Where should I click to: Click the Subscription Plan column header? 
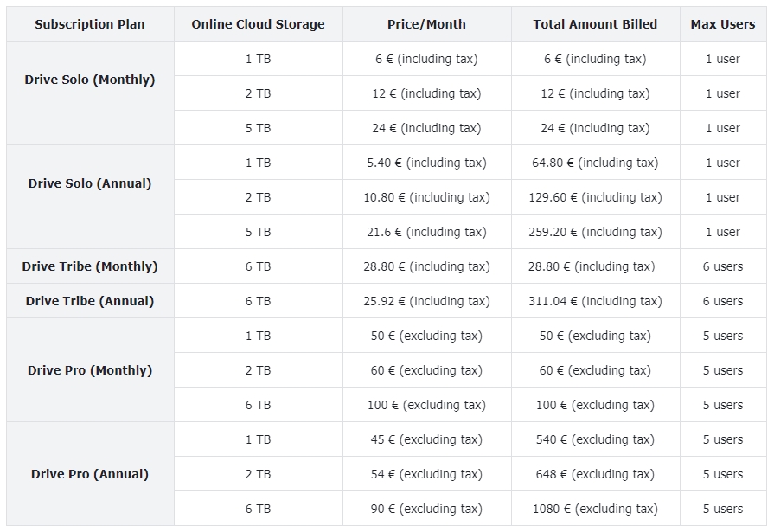pyautogui.click(x=88, y=24)
